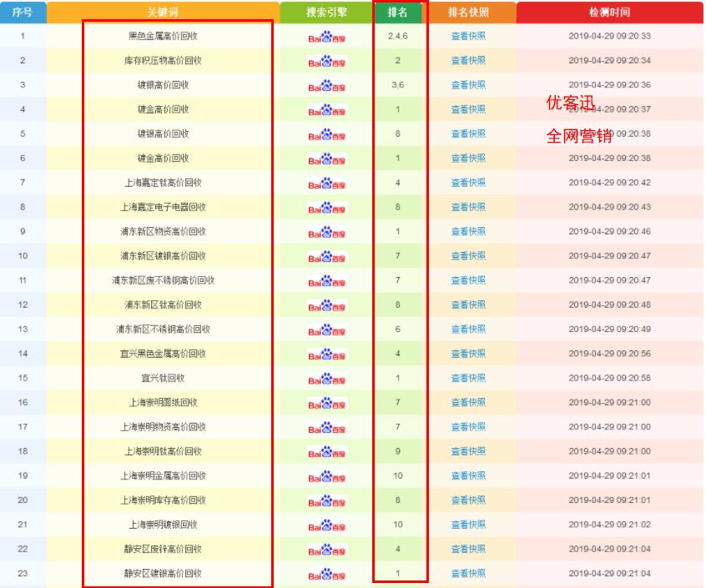Click the Baidu logo in row number 6

326,158
